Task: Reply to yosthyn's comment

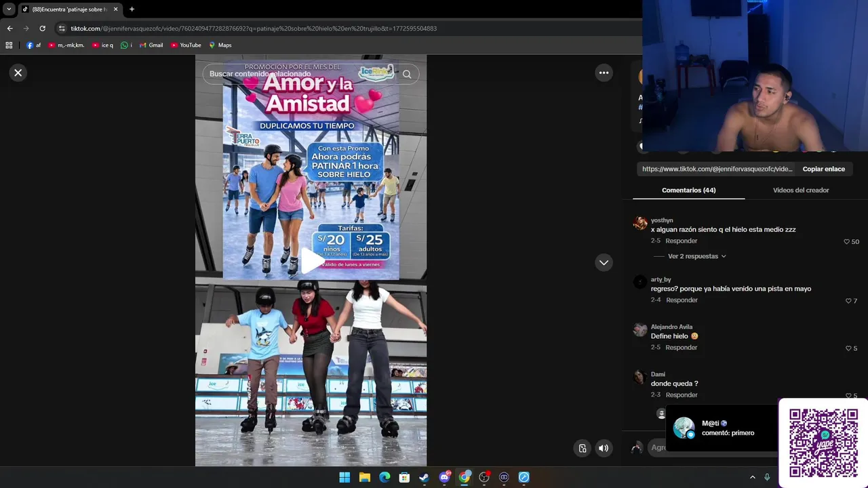Action: click(681, 241)
